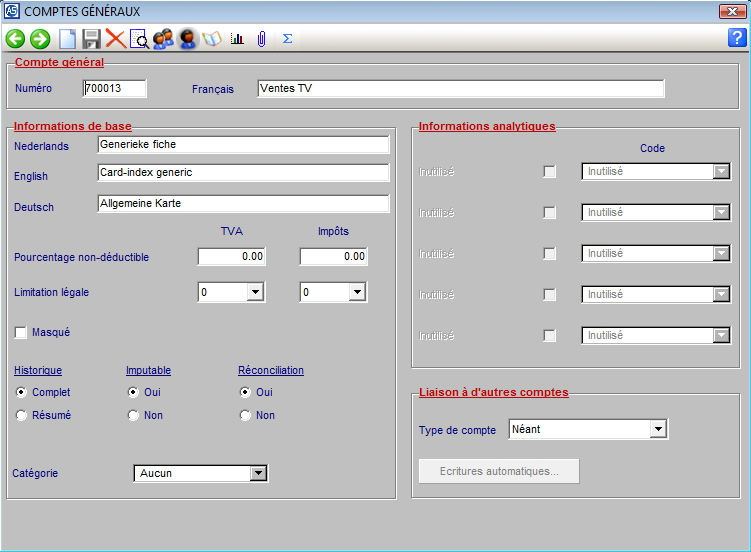The height and width of the screenshot is (552, 751).
Task: Create a new blank account record
Action: point(67,39)
